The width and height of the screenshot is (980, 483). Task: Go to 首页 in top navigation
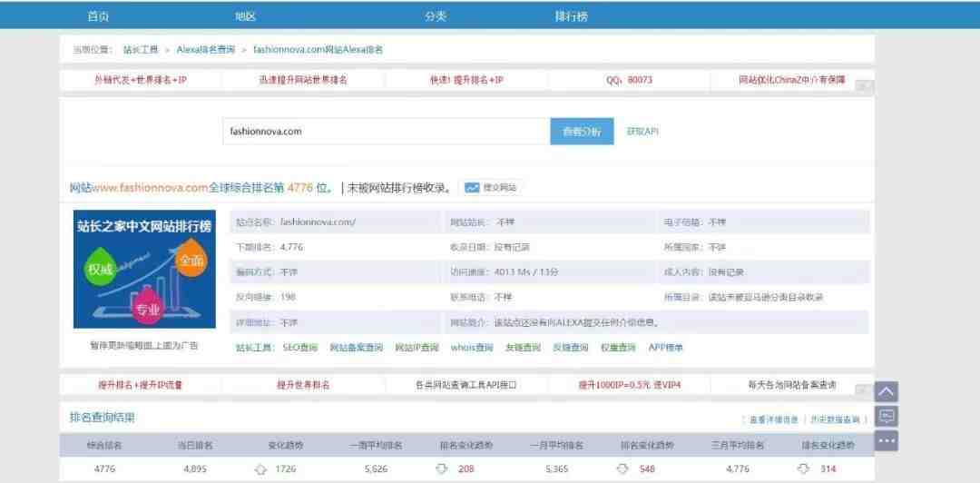[x=98, y=17]
